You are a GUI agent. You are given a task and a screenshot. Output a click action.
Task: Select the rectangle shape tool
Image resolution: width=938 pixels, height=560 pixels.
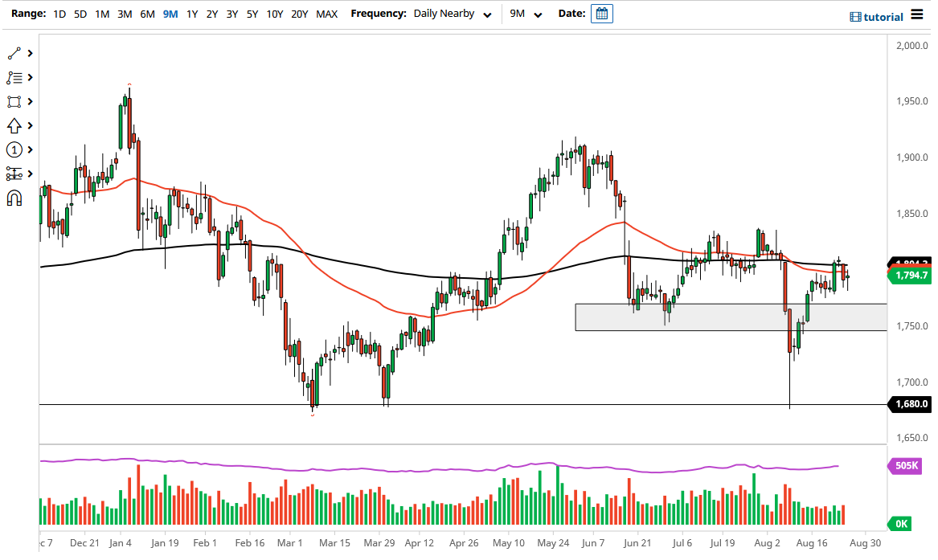14,101
